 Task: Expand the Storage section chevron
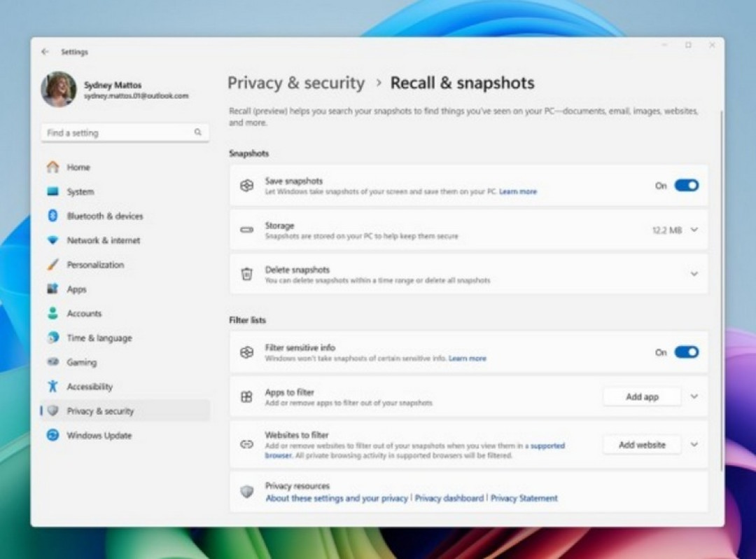[694, 230]
